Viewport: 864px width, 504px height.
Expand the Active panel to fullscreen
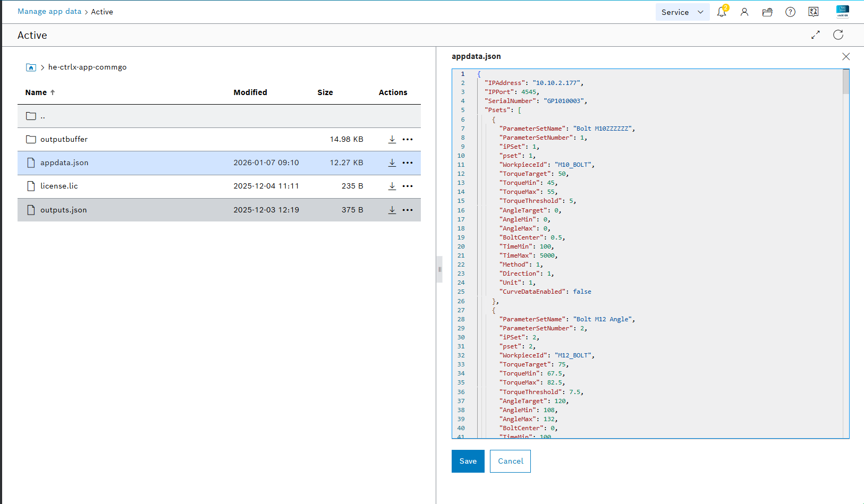[x=816, y=35]
